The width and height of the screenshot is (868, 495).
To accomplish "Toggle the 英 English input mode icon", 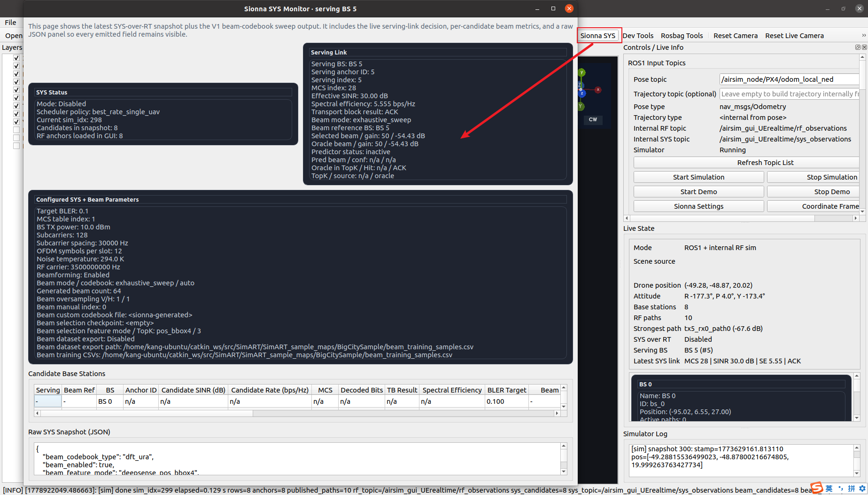I will click(829, 488).
